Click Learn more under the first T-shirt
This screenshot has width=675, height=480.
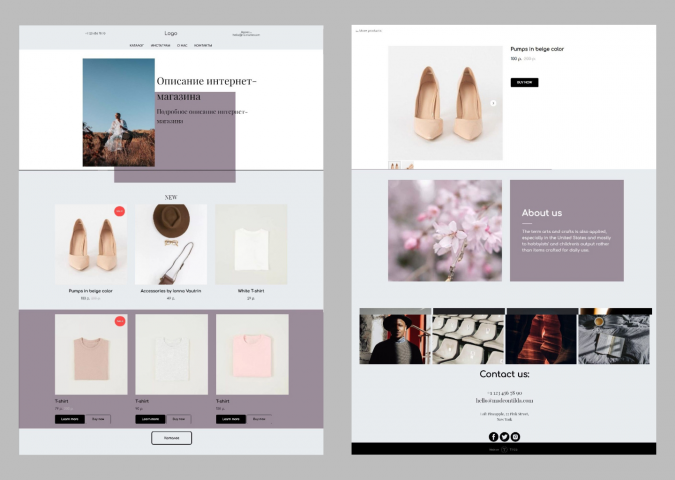70,419
